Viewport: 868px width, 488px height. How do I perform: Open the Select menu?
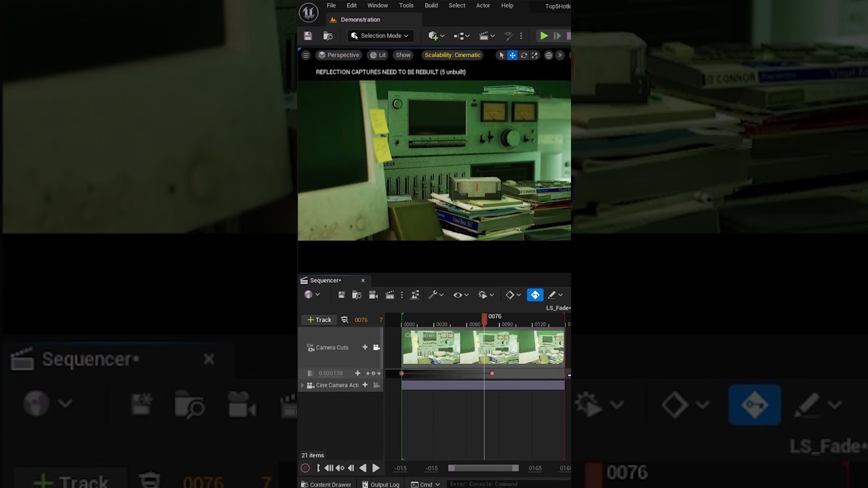click(457, 5)
